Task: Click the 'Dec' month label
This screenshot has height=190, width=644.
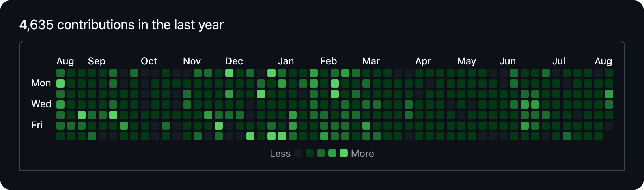Action: click(234, 61)
